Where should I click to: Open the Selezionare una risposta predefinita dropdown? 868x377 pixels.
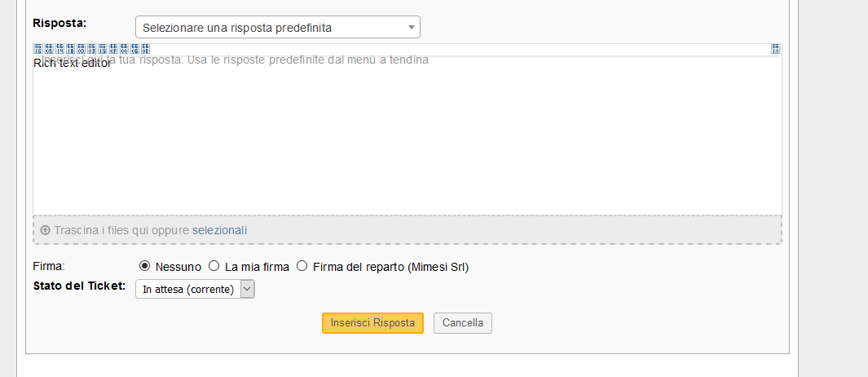pos(278,27)
